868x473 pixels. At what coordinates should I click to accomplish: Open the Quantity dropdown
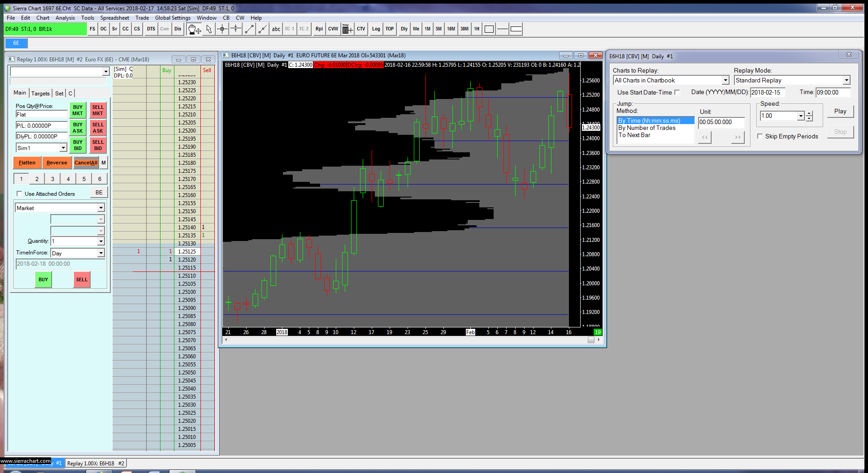click(101, 241)
